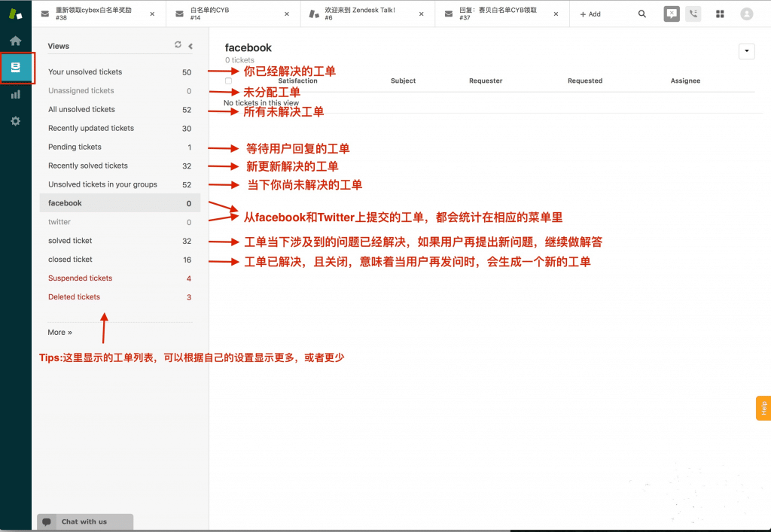This screenshot has width=771, height=532.
Task: Close ticket tab #37
Action: tap(556, 14)
